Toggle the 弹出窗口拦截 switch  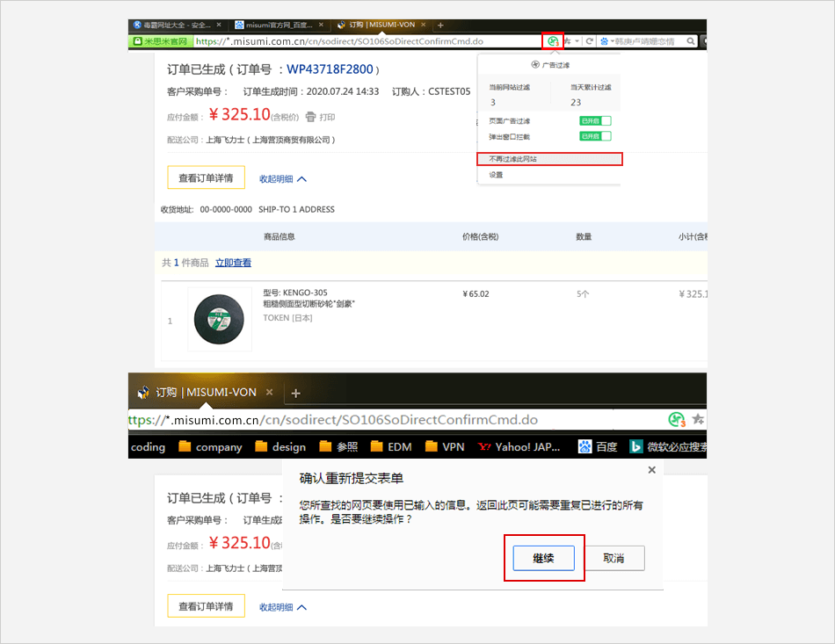(595, 136)
